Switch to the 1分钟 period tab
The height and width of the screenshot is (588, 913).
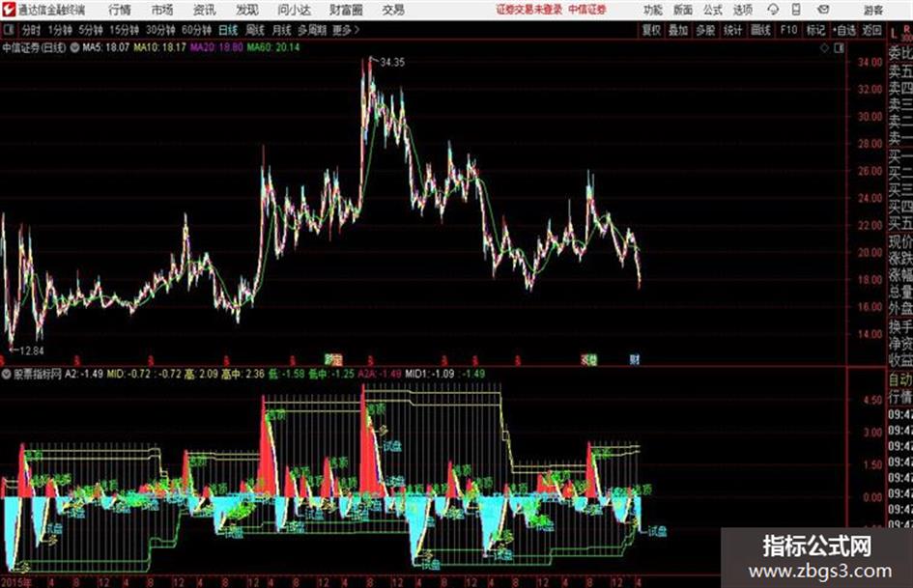(x=60, y=30)
